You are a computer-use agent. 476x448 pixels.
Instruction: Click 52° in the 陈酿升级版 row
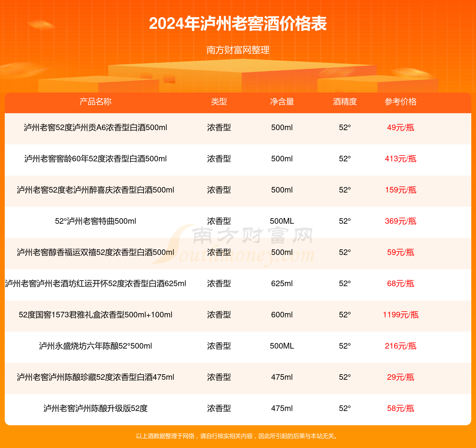coord(345,408)
